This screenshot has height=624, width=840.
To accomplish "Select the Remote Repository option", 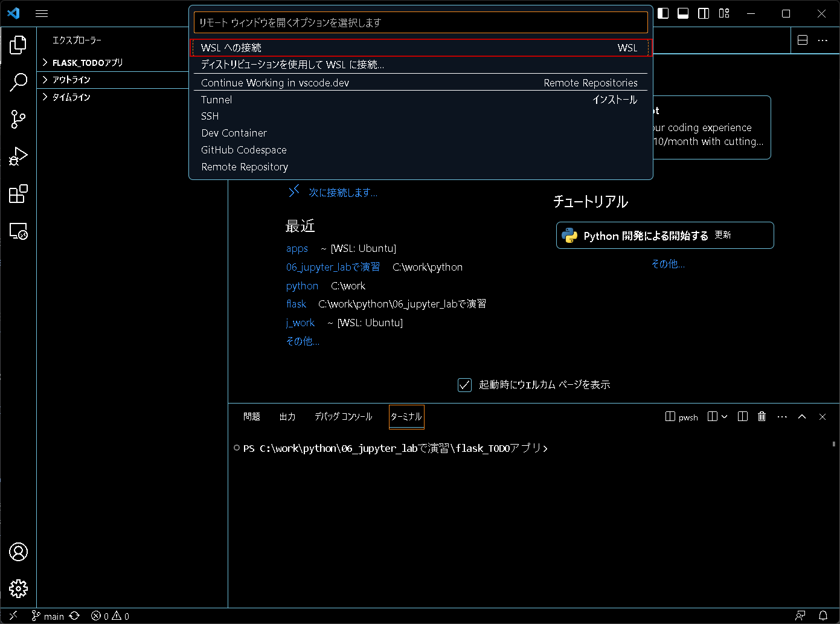I will tap(420, 167).
